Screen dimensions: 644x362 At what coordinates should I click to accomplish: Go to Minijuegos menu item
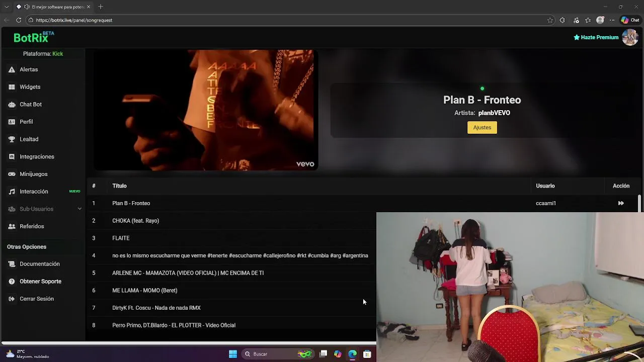tap(34, 174)
